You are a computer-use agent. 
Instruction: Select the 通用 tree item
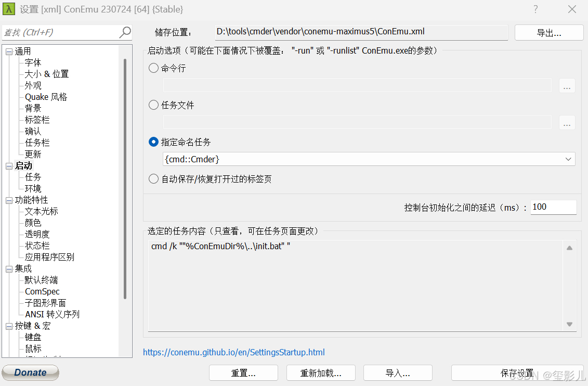pos(23,51)
